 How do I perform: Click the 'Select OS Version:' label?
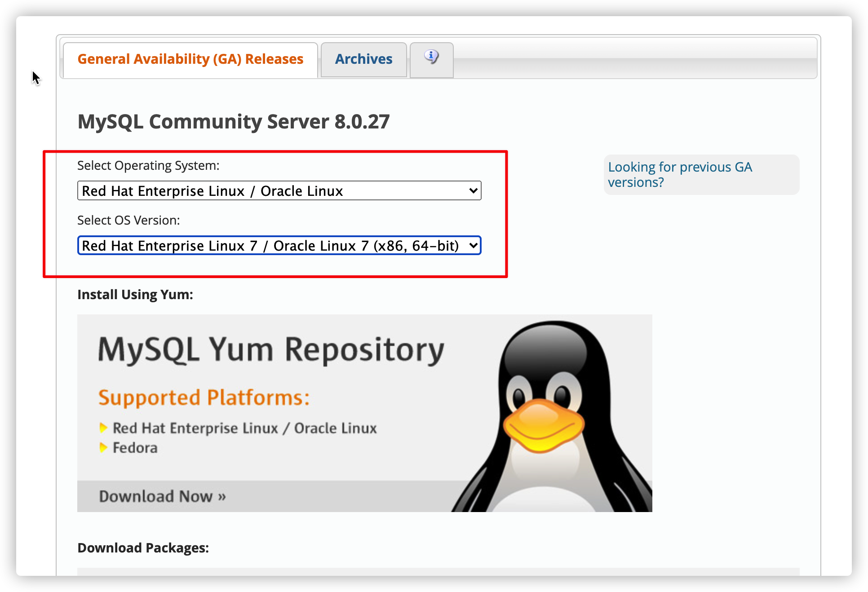click(128, 221)
